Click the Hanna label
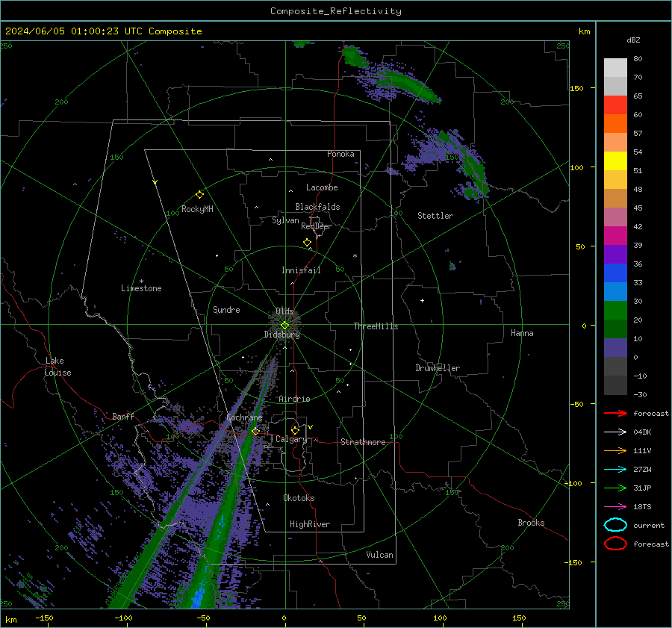 522,333
